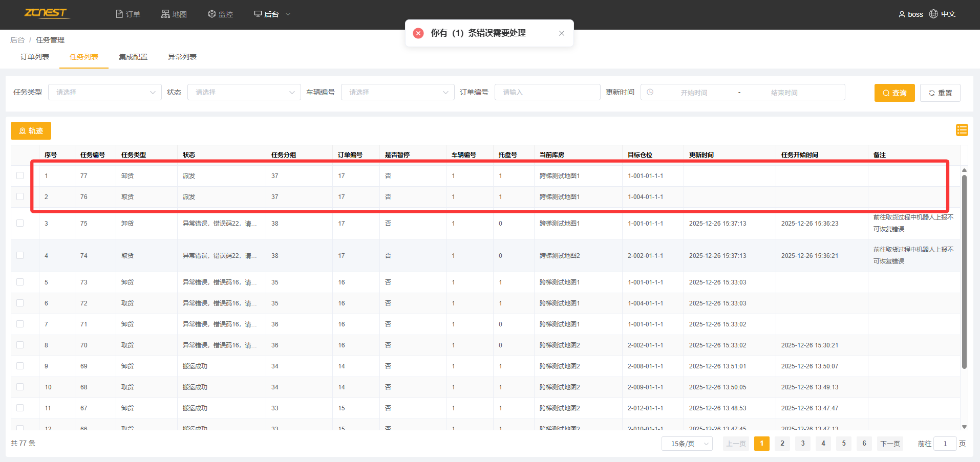Check the row for task 72
980x462 pixels.
pos(20,303)
